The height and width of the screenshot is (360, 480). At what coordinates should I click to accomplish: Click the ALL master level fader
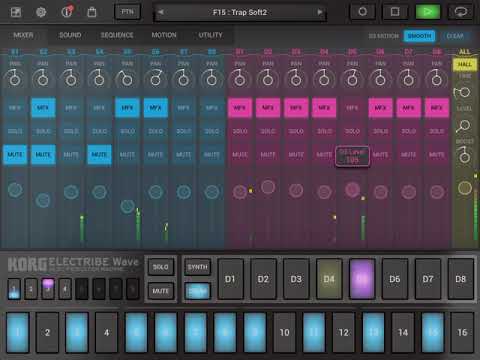coord(465,188)
